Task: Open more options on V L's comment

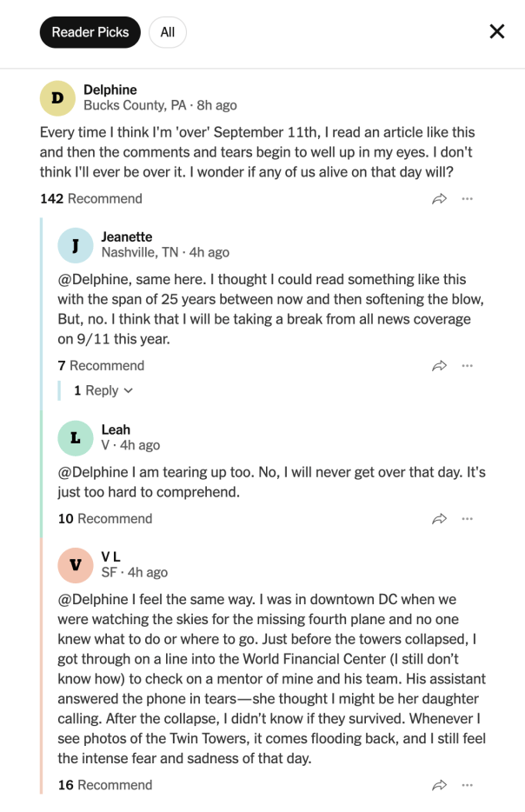Action: coord(467,785)
